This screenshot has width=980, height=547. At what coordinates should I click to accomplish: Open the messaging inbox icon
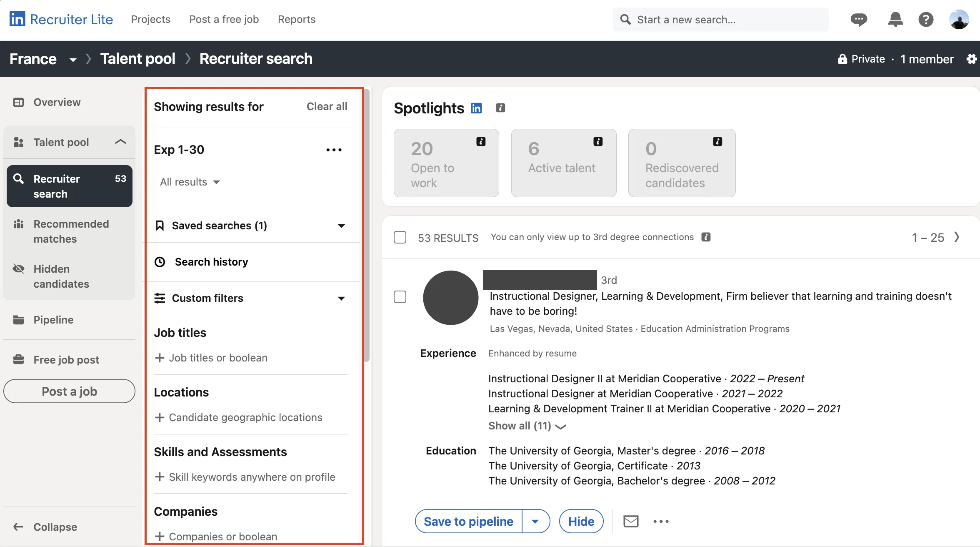[859, 19]
